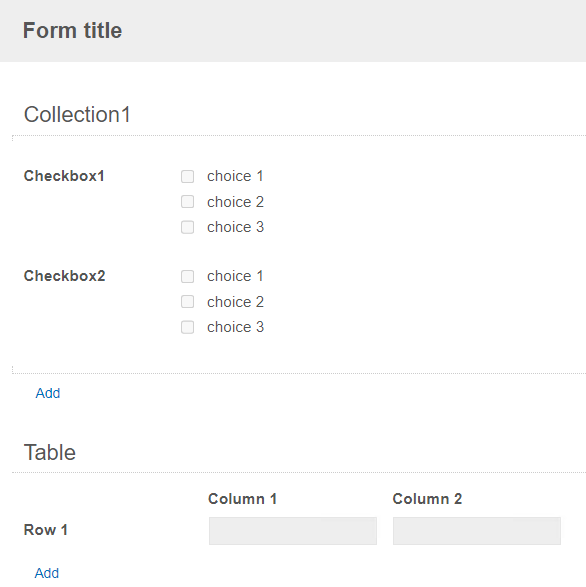The width and height of the screenshot is (586, 587).
Task: Click 'choice 3' text under Checkbox2
Action: [x=236, y=327]
